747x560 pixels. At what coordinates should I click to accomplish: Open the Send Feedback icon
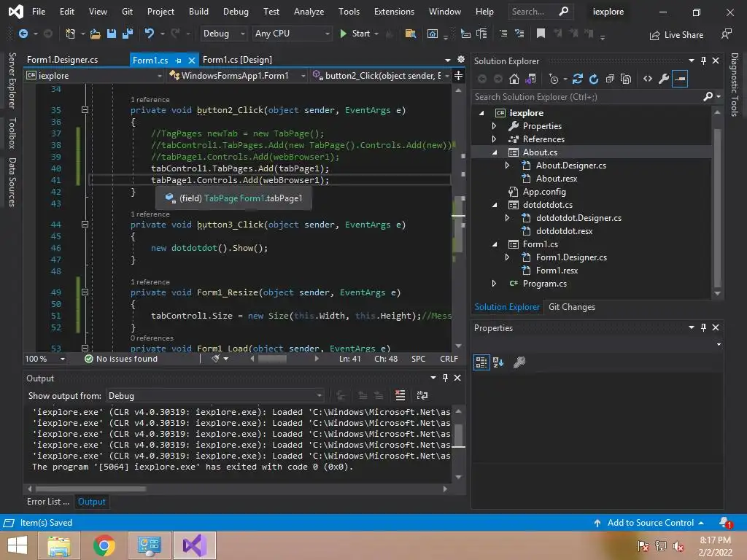(x=727, y=34)
